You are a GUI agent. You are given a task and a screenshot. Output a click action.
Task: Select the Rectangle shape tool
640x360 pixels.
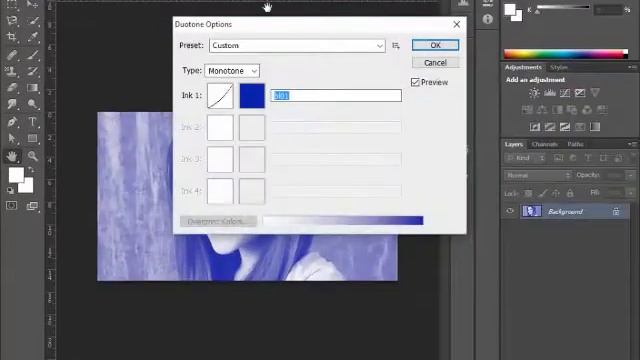coord(33,139)
